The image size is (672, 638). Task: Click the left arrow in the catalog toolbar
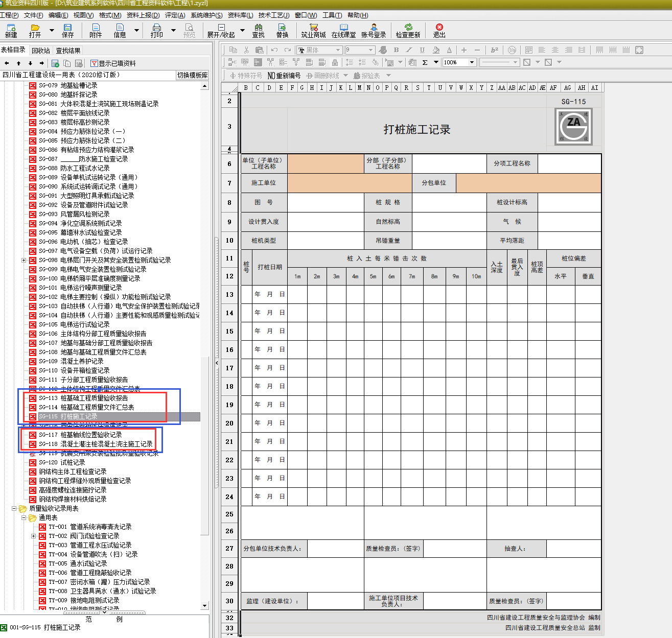pyautogui.click(x=7, y=63)
